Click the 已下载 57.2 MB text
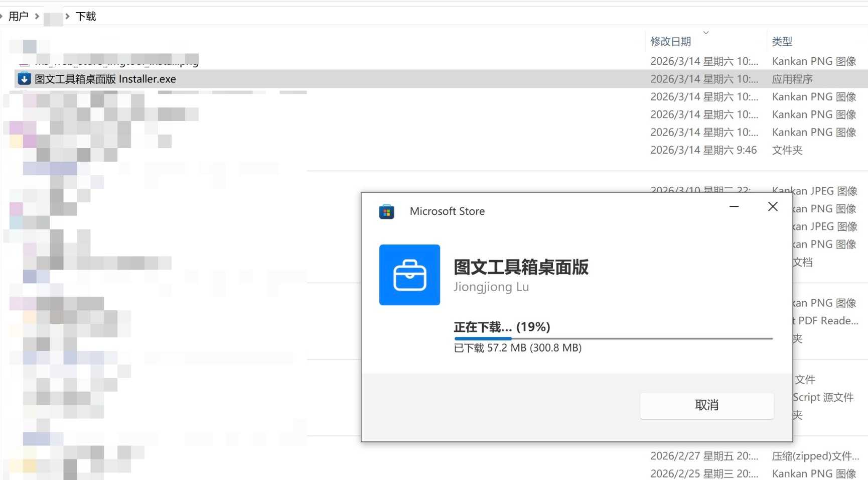 coord(518,347)
